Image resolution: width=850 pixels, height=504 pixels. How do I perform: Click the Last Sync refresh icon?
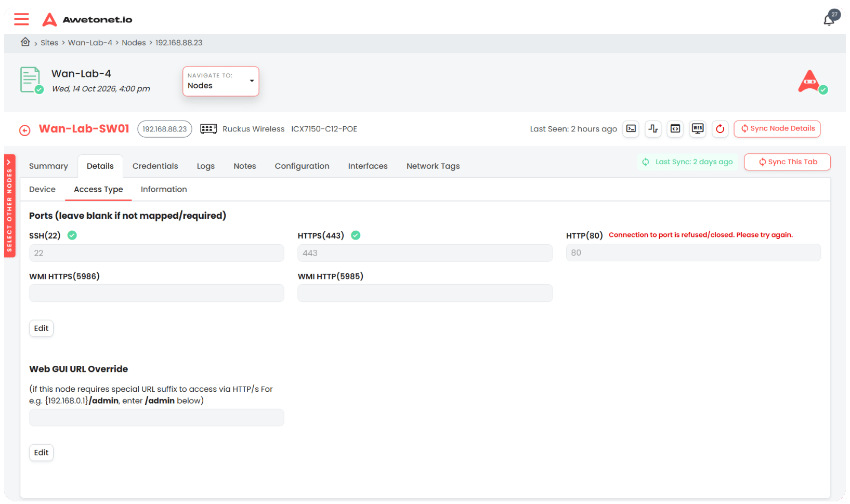pos(646,162)
